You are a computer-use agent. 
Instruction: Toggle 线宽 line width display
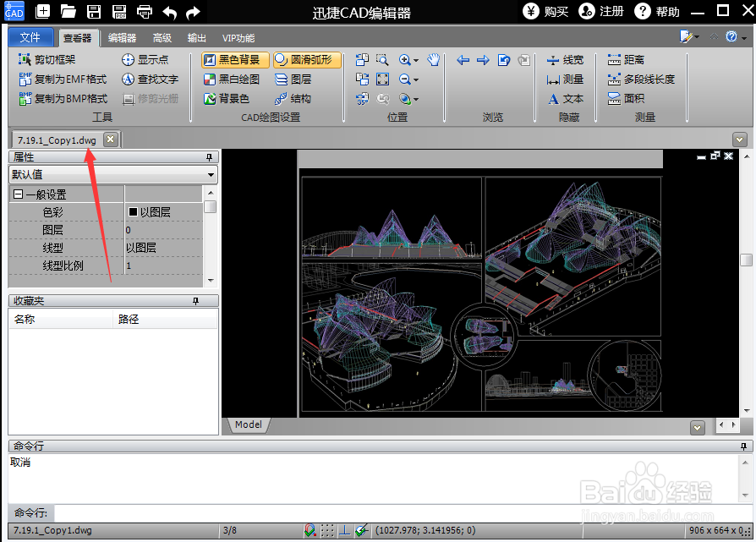565,60
